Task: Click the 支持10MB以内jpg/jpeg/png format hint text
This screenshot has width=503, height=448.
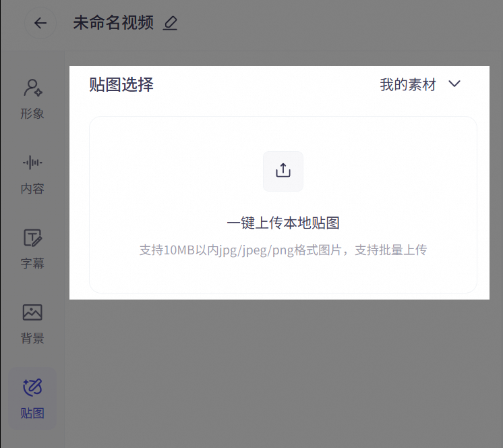Action: 283,250
